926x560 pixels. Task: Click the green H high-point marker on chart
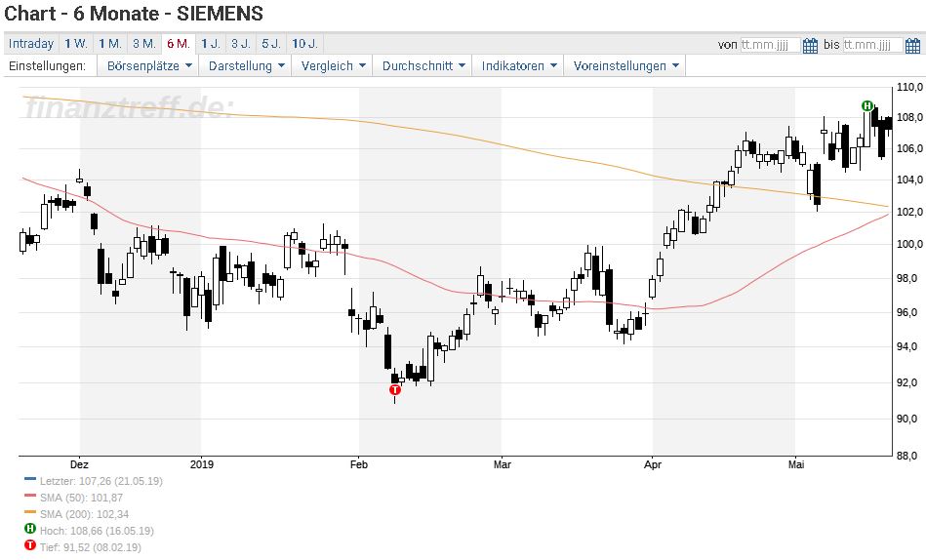(x=866, y=105)
